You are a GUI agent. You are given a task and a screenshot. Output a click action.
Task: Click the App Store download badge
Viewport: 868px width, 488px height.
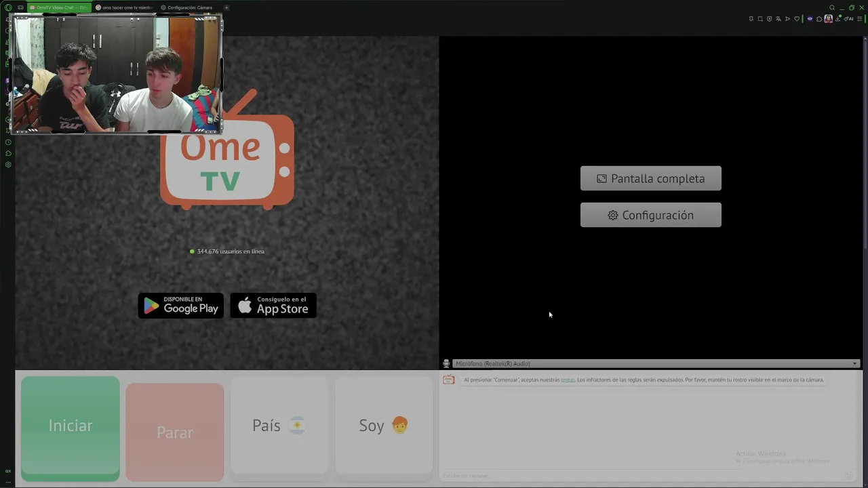(273, 306)
